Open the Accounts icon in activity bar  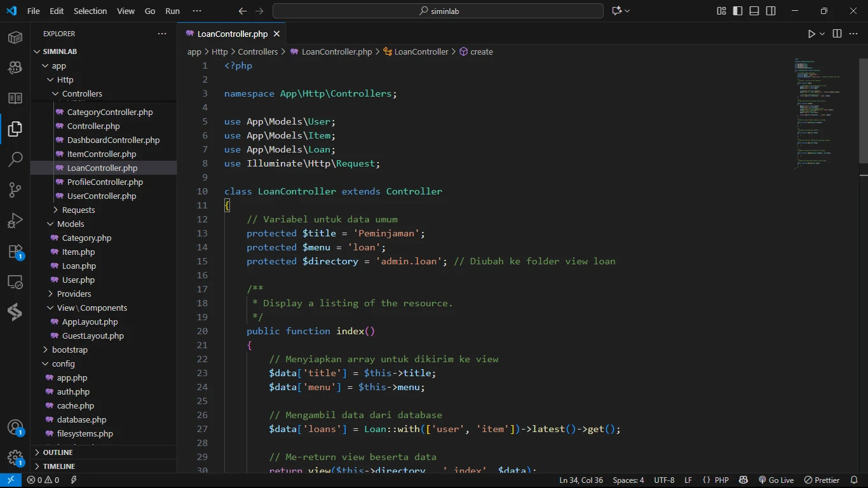coord(15,428)
